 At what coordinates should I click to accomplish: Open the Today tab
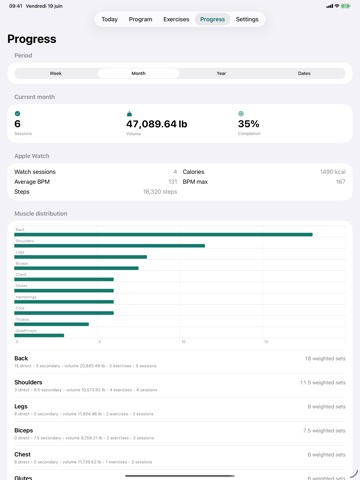[110, 19]
